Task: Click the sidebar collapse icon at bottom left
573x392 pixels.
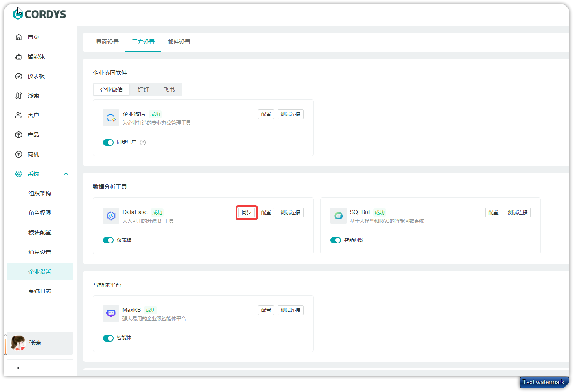Action: (16, 368)
